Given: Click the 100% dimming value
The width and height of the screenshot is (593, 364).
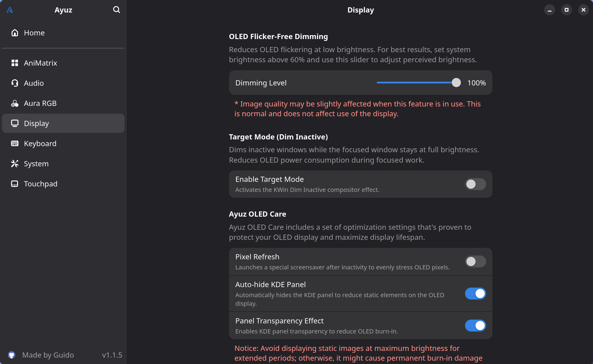Looking at the screenshot, I should (476, 83).
